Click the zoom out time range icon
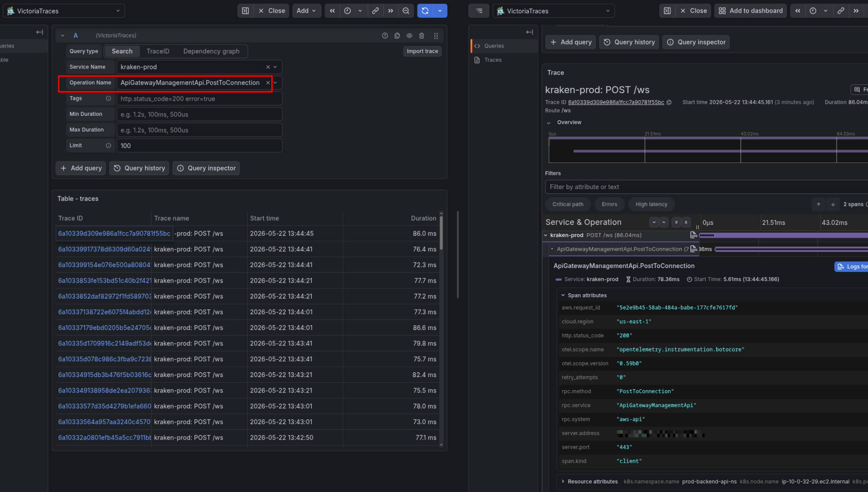 pyautogui.click(x=406, y=11)
